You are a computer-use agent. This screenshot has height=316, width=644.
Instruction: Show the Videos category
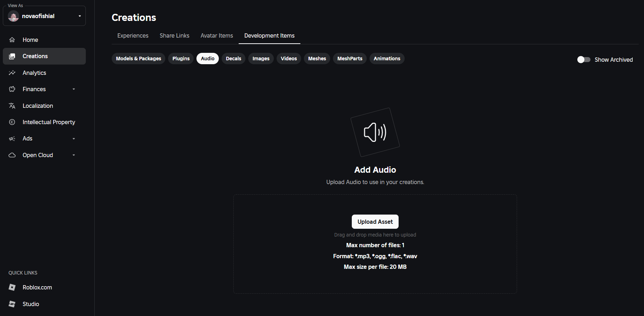click(289, 59)
